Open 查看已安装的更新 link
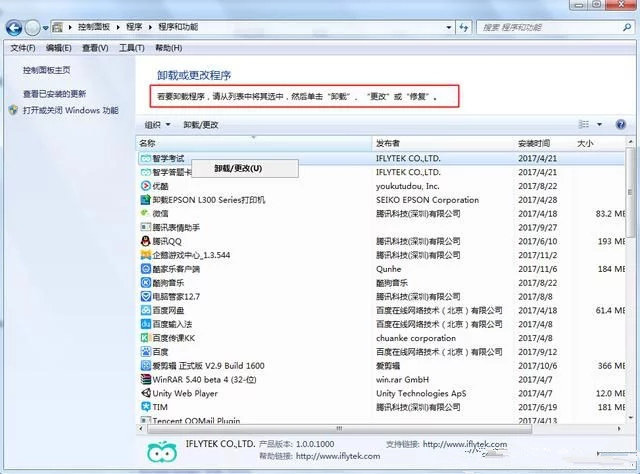Image resolution: width=640 pixels, height=474 pixels. pos(54,94)
